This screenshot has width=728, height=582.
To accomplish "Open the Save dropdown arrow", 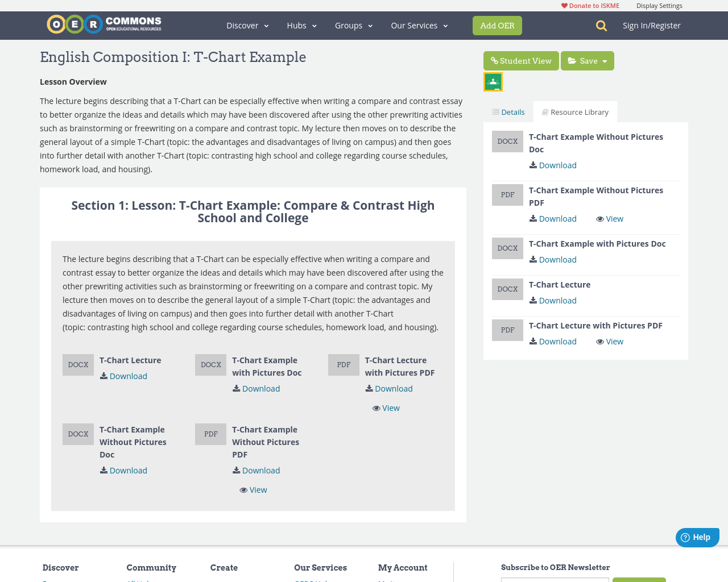I will 605,61.
